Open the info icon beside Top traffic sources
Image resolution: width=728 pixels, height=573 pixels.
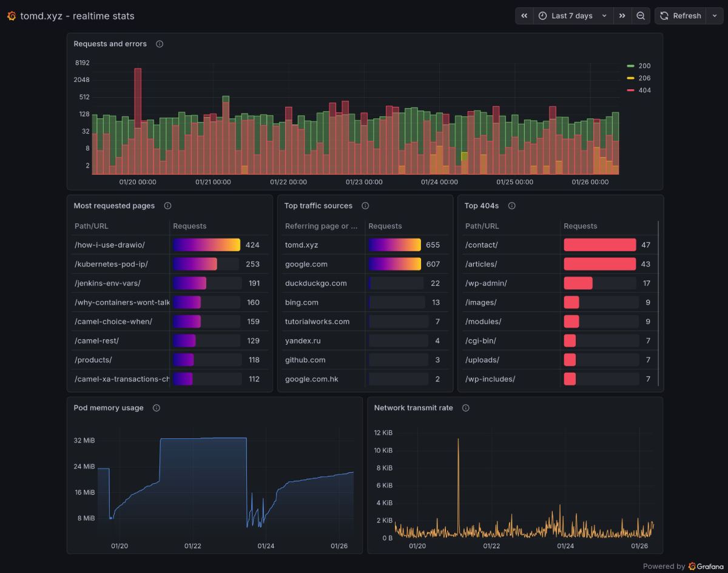point(365,206)
